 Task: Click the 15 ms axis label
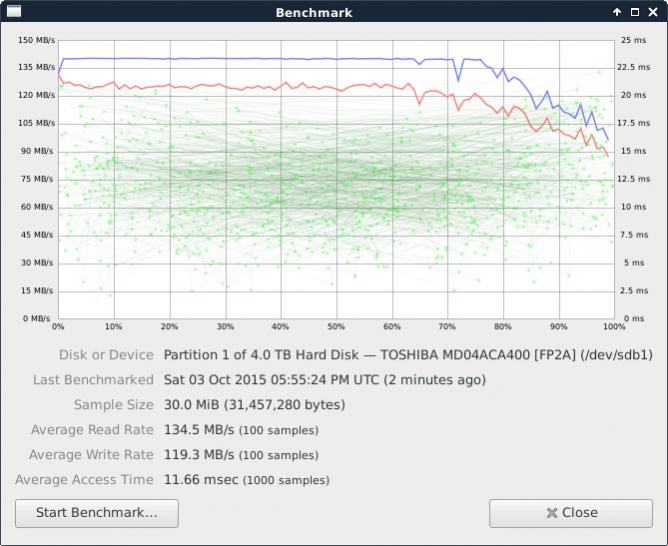tap(634, 151)
